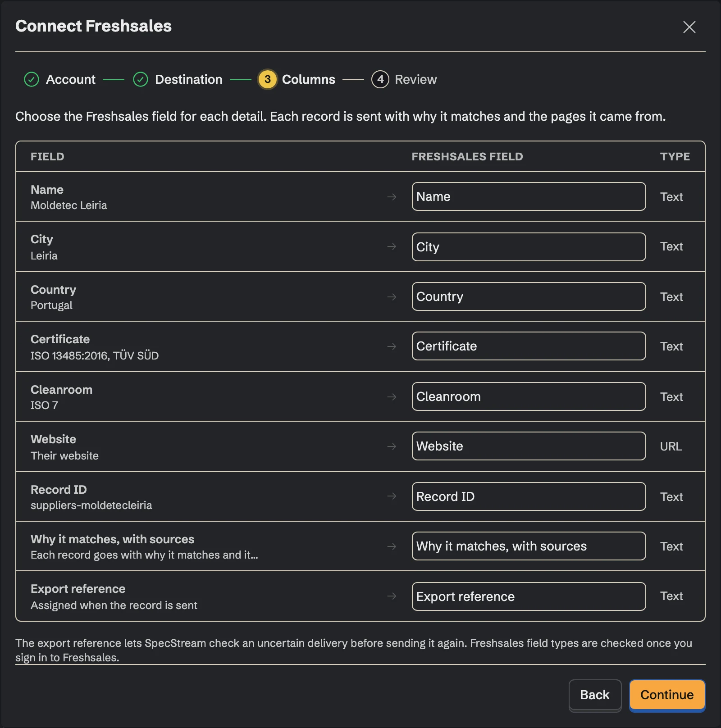Edit the City Freshsales field input
The height and width of the screenshot is (728, 721).
pos(529,247)
